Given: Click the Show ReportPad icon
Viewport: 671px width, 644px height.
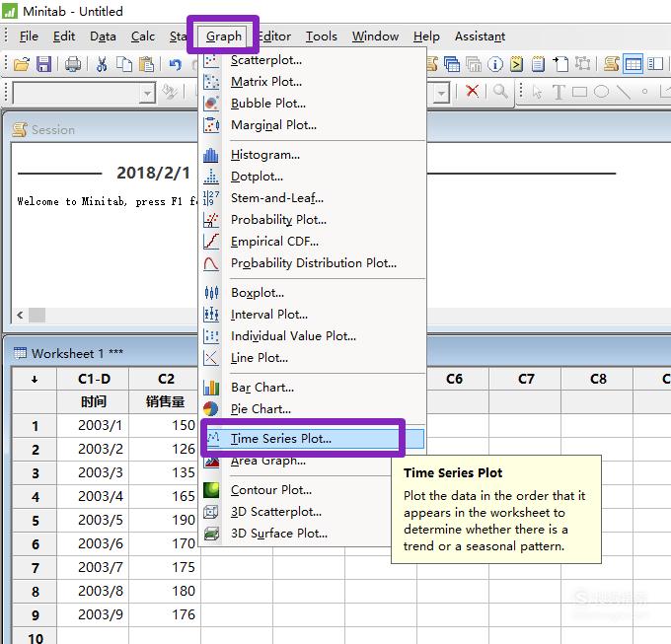Looking at the screenshot, I should click(x=539, y=64).
